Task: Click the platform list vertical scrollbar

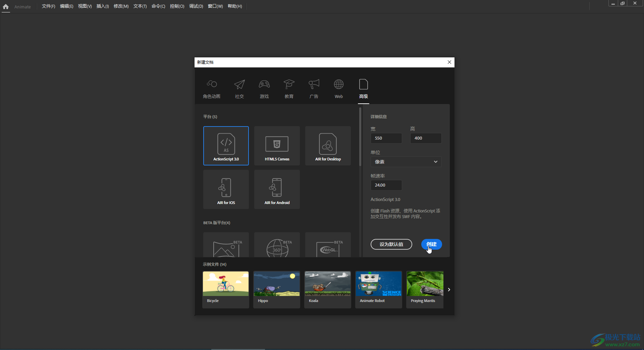Action: coord(360,137)
